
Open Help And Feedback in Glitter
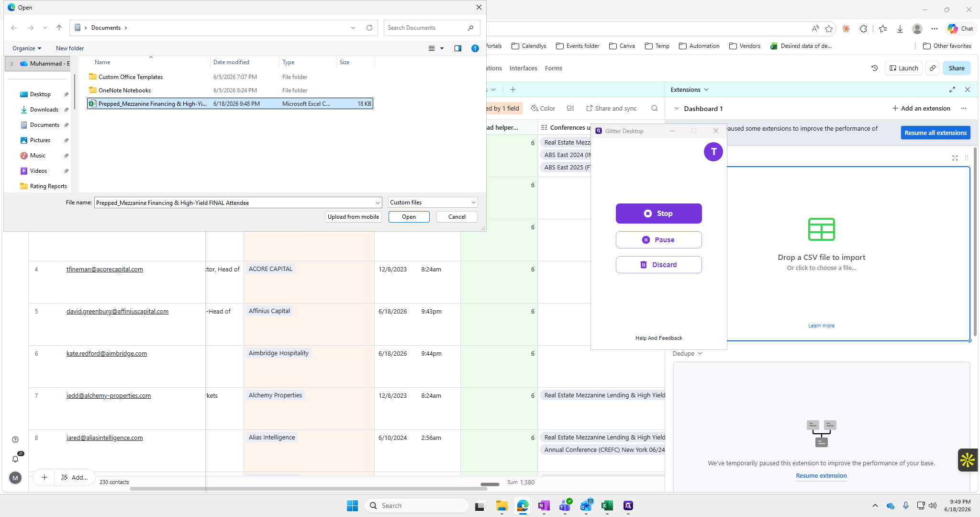[x=658, y=338]
